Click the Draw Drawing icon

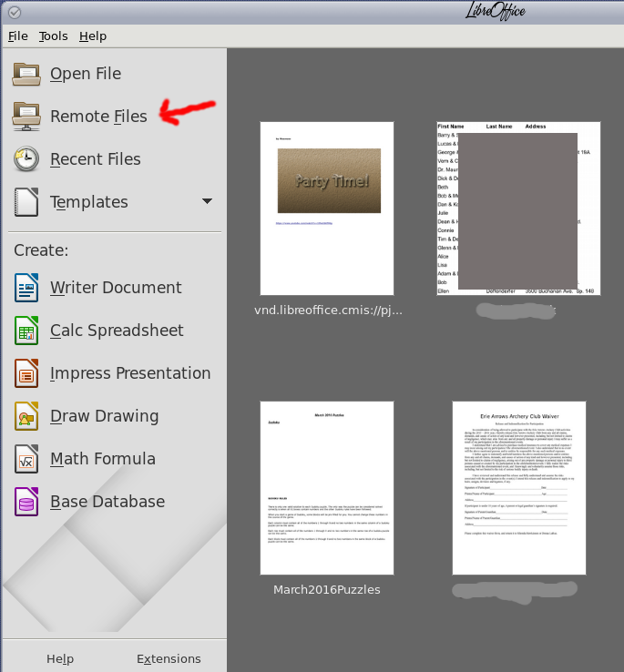26,416
